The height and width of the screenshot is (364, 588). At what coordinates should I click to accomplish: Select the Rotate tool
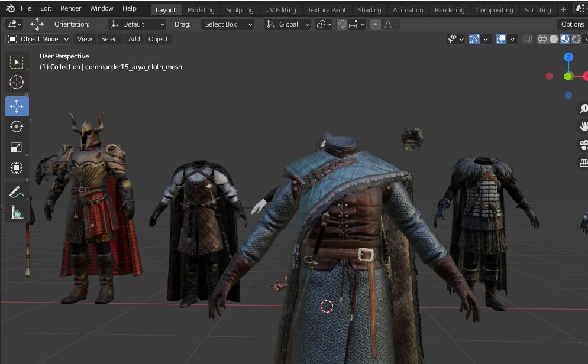click(17, 126)
